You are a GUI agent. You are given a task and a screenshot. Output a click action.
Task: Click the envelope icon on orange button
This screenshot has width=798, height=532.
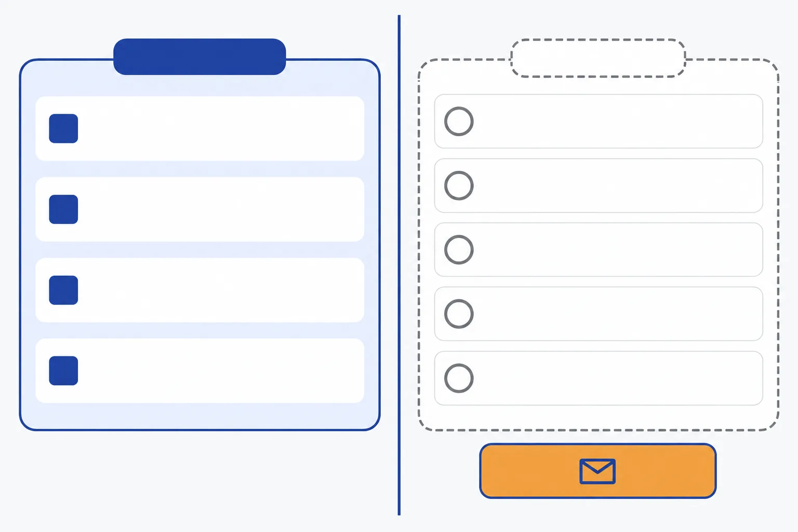[x=597, y=471]
